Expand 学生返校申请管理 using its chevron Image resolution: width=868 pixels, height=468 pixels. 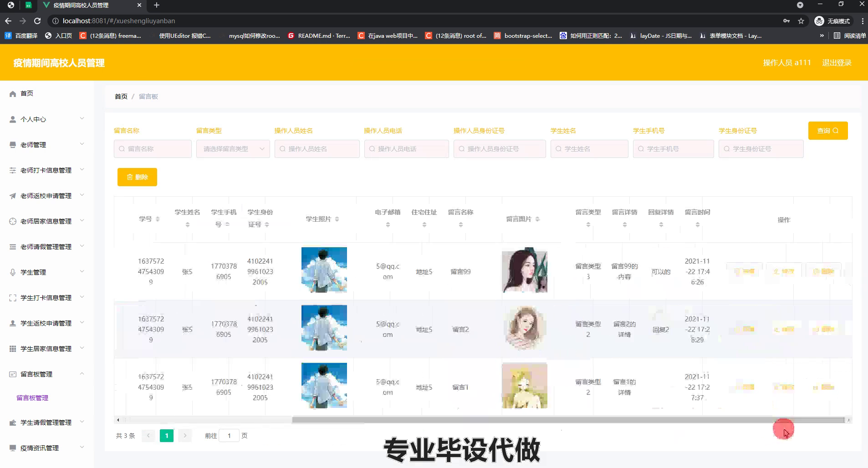coord(82,323)
